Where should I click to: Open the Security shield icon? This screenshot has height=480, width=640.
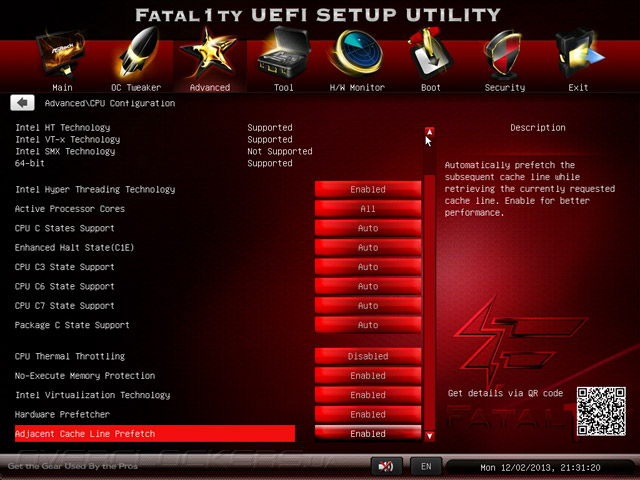click(504, 54)
